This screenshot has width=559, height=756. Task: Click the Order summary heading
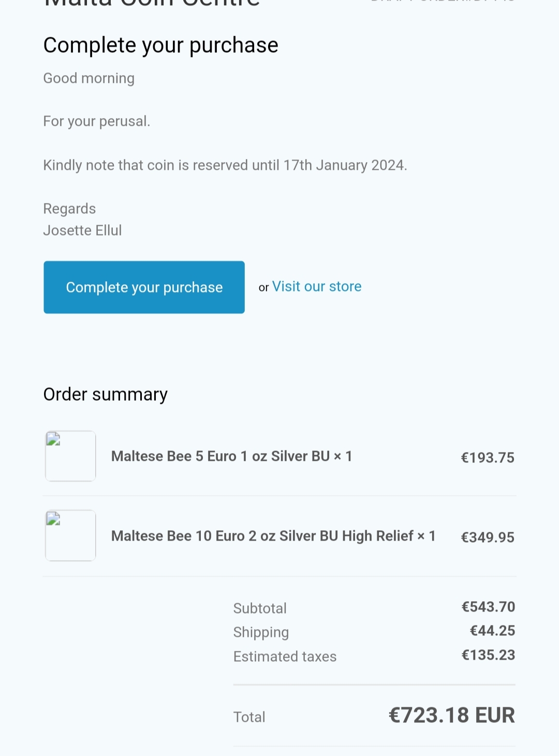106,395
